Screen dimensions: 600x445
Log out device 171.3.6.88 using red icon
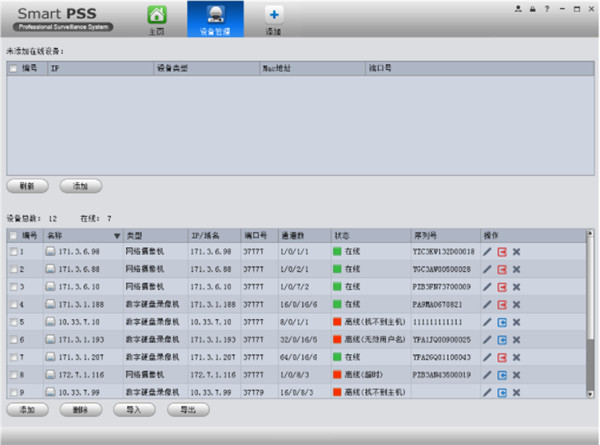[502, 269]
